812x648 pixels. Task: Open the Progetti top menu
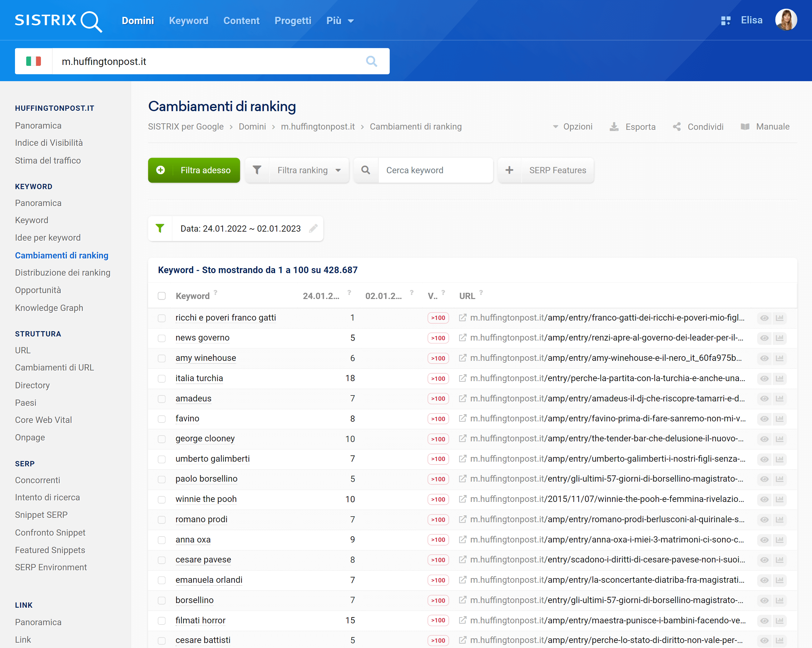[293, 21]
